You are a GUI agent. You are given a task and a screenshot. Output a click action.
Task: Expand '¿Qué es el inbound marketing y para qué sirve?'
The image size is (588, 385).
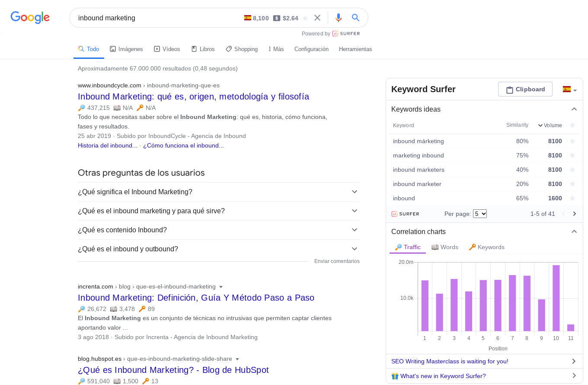click(x=219, y=211)
